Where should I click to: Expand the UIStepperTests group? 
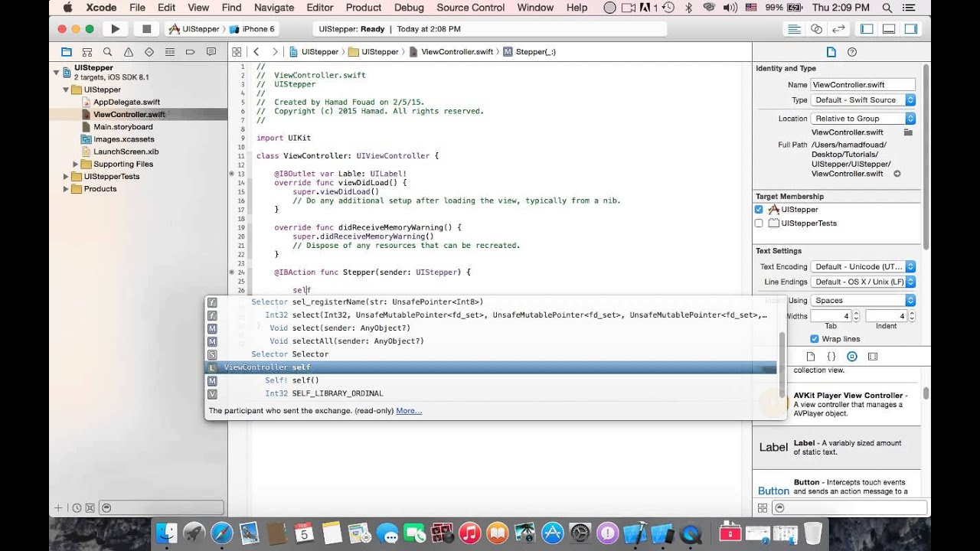coord(66,177)
